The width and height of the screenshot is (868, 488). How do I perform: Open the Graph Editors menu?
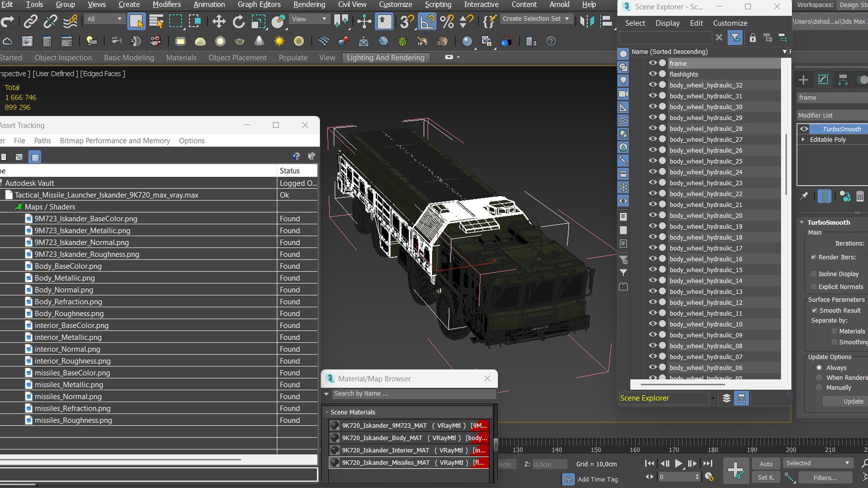(x=259, y=5)
